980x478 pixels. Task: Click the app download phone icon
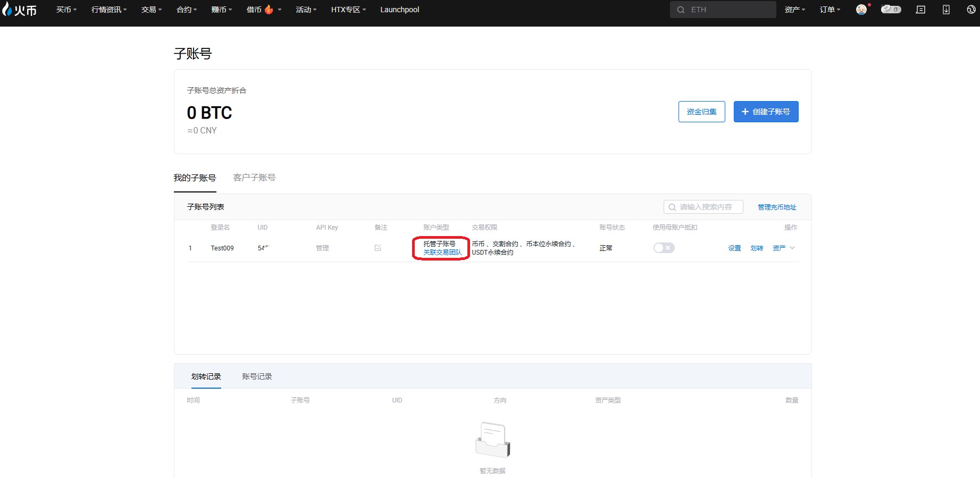tap(946, 10)
